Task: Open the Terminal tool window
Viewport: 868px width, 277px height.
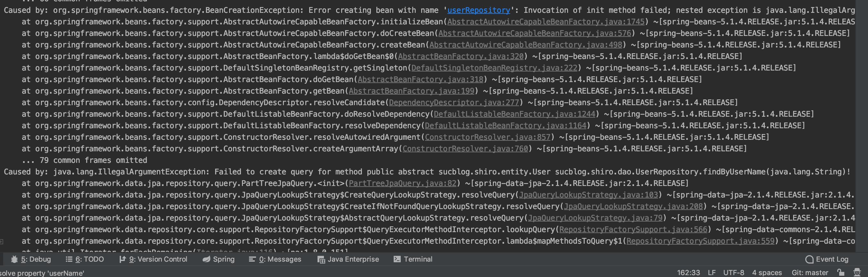Action: tap(413, 259)
